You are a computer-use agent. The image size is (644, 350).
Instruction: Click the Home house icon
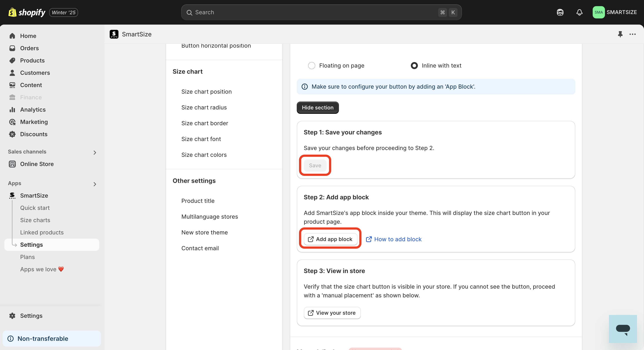[x=12, y=36]
